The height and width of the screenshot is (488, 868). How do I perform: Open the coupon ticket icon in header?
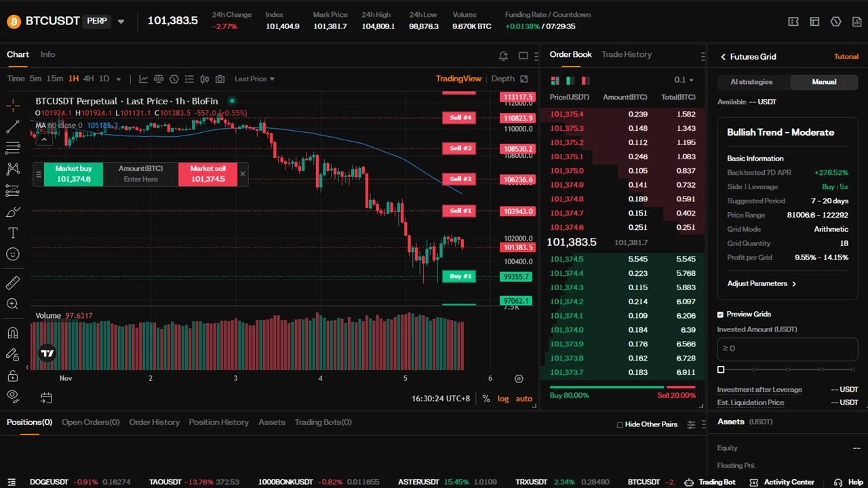coord(793,22)
